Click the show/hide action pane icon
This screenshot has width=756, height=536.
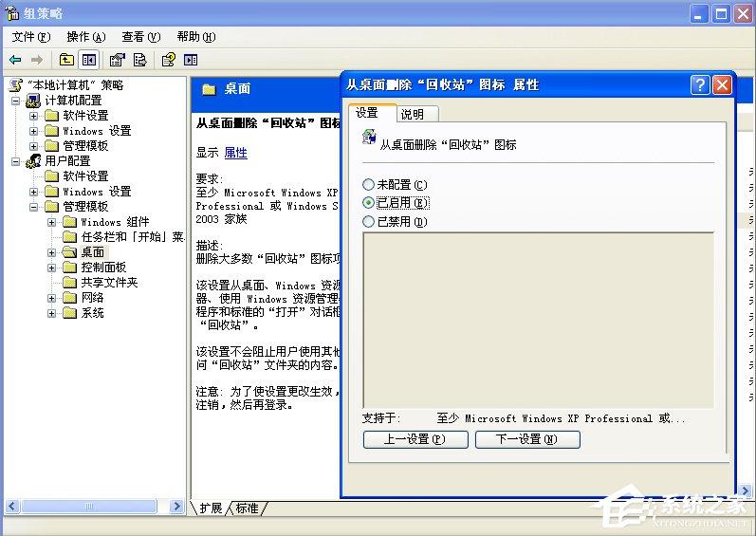(191, 60)
